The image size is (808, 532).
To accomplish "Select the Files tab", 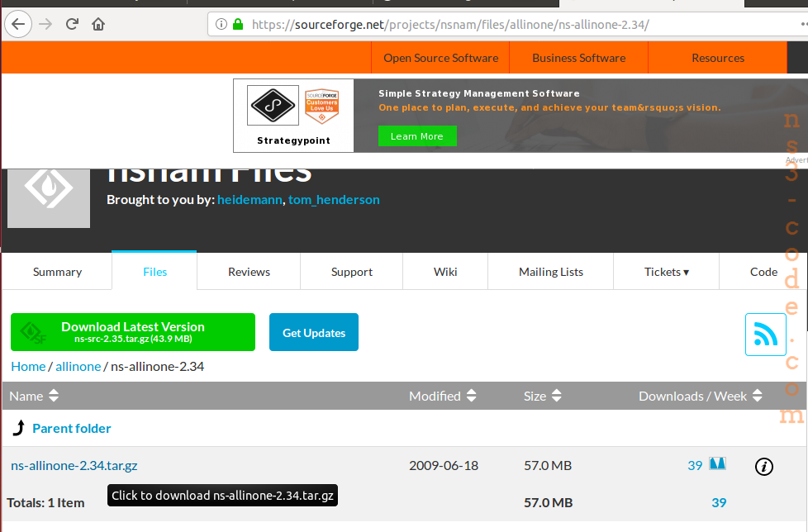I will tap(154, 271).
